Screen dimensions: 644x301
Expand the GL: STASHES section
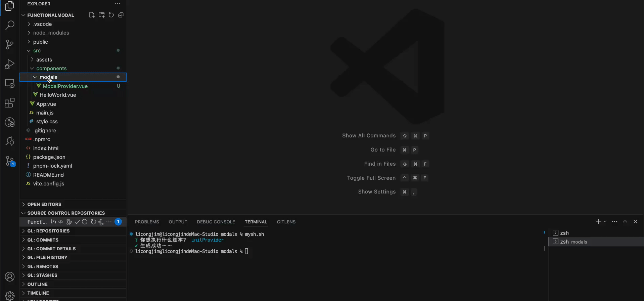[x=73, y=275]
